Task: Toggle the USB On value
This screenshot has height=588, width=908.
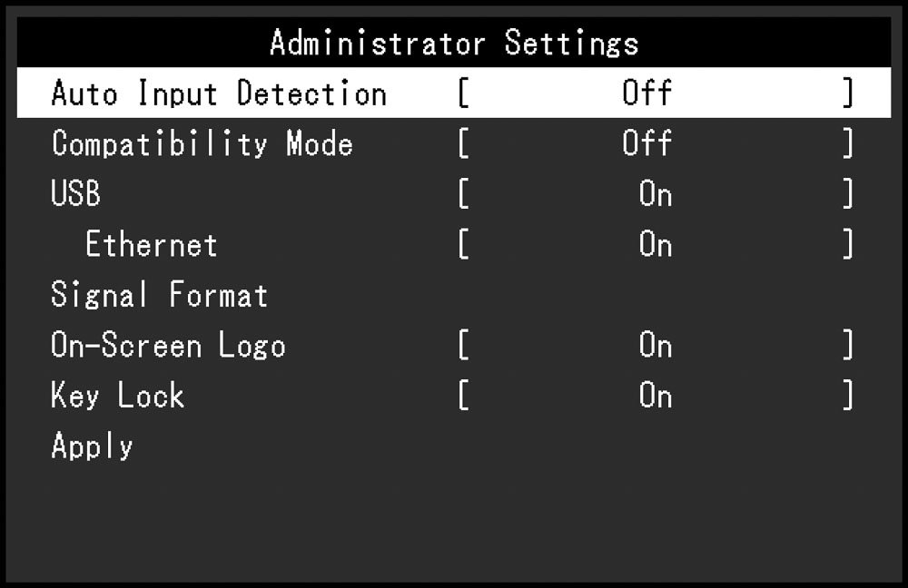Action: (x=656, y=194)
